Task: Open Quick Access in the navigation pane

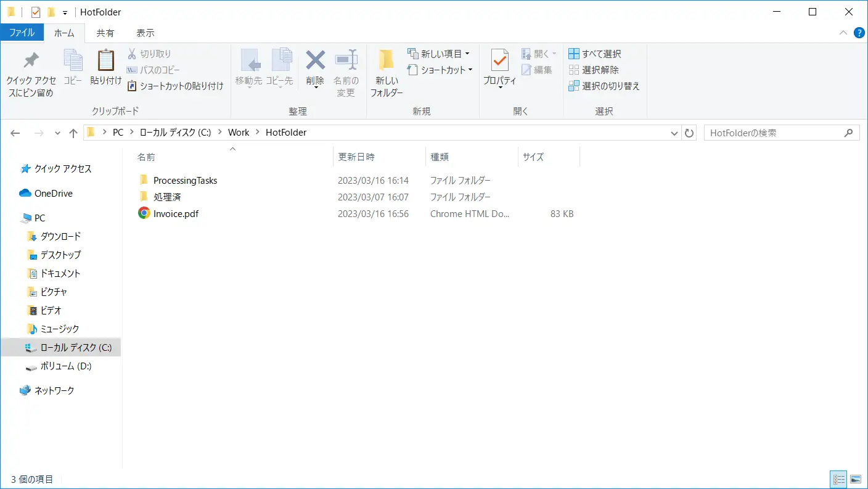Action: pyautogui.click(x=63, y=169)
